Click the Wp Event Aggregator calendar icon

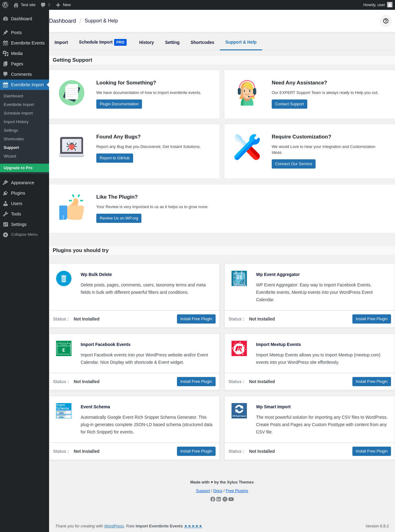tap(239, 278)
